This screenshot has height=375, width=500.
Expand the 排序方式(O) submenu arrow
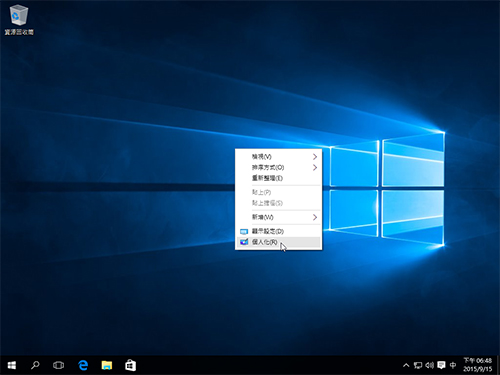tap(315, 167)
